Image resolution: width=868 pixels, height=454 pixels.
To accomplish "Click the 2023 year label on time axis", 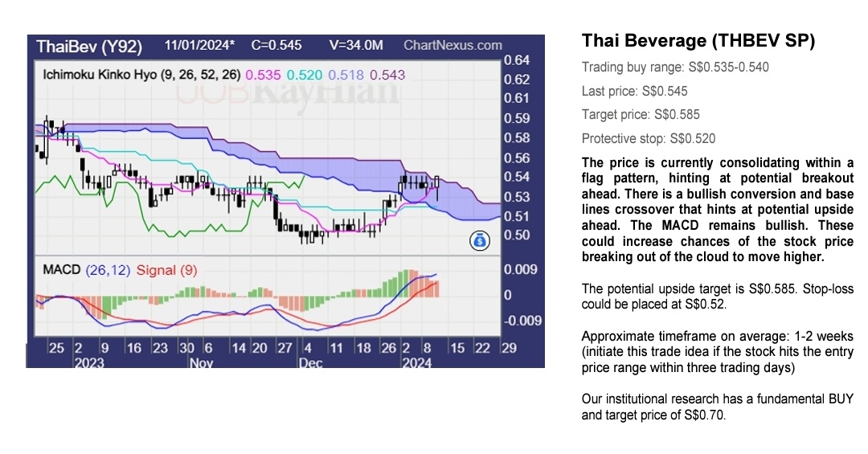I will click(x=88, y=362).
